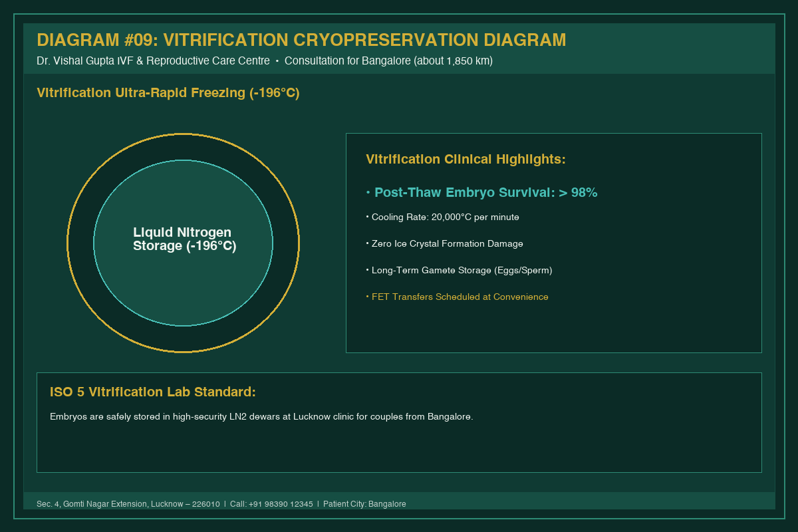Click 'Vitrification Ultra-Rapid Freezing (-196°C)' heading

[168, 93]
